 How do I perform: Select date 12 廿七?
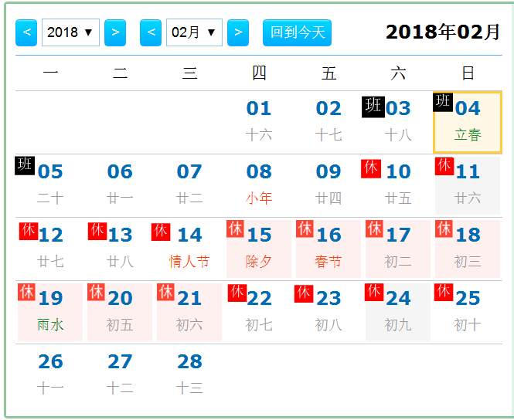50,249
